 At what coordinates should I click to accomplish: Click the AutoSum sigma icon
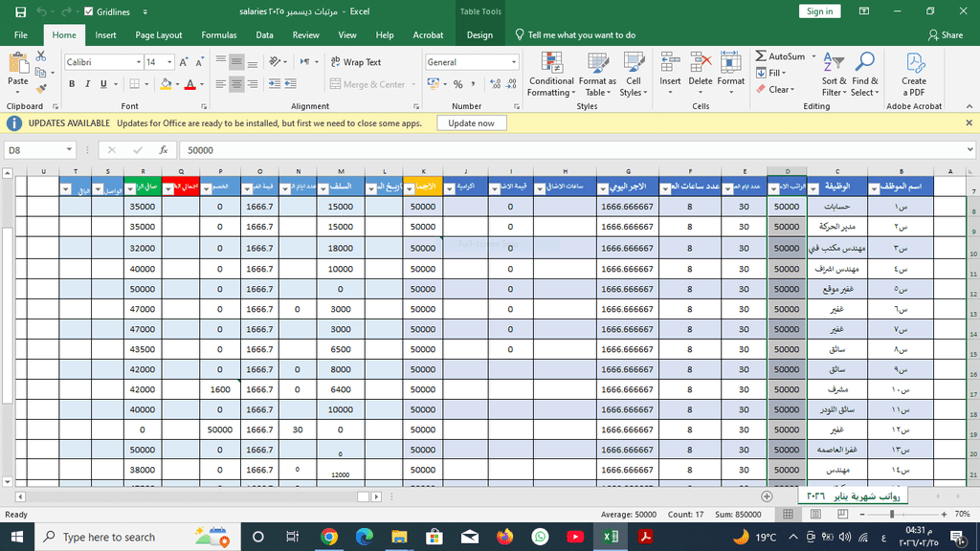coord(761,56)
